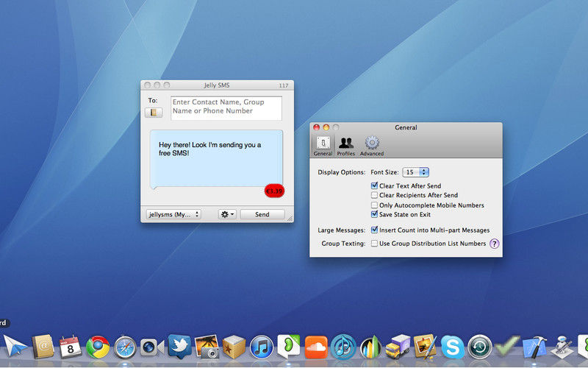Click the purple help question mark button

[495, 244]
